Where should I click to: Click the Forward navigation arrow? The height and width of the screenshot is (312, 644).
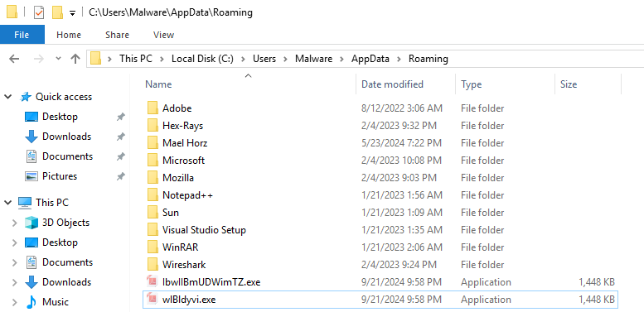39,59
